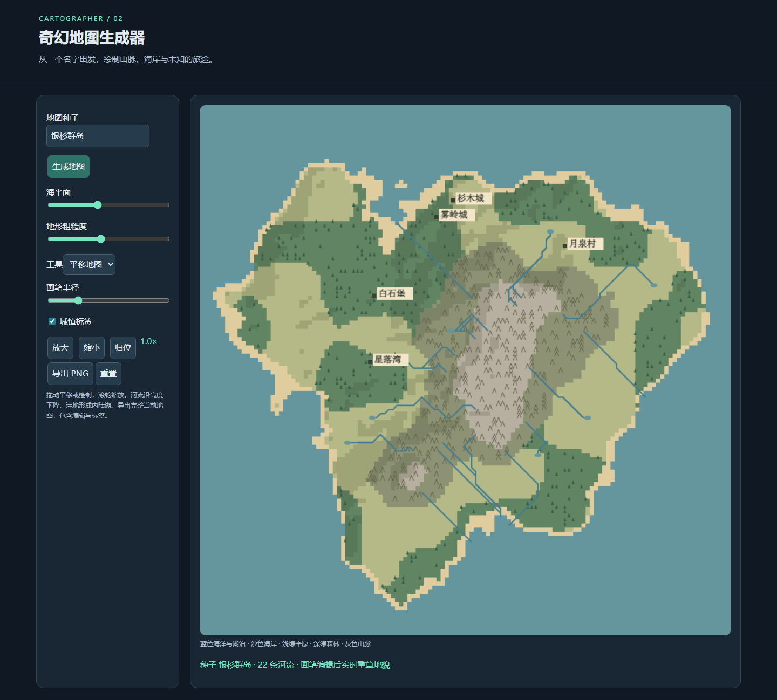Click the 拖动平移或绘制 help text
Viewport: 777px width, 700px height.
(x=105, y=406)
